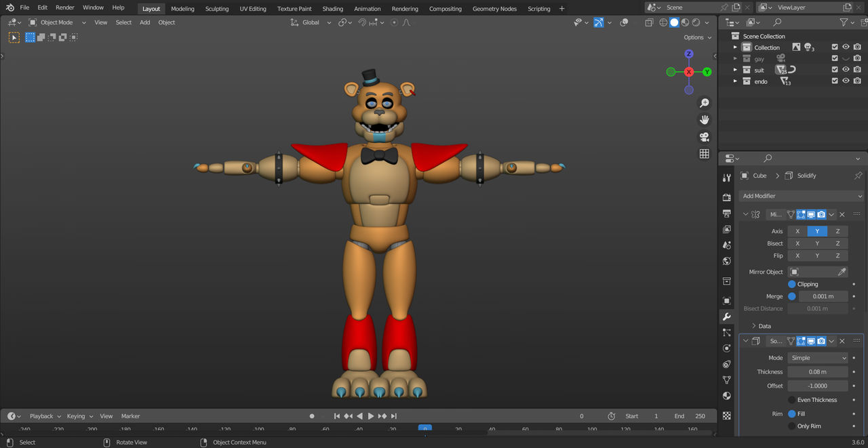Viewport: 868px width, 448px height.
Task: Switch to orthographic grid view icon
Action: coord(705,154)
